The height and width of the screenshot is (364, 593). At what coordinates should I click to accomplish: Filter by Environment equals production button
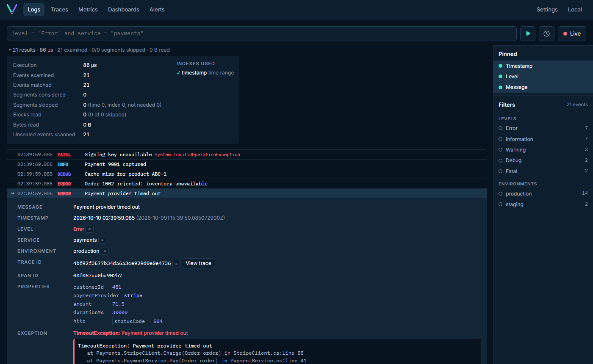[x=105, y=251]
